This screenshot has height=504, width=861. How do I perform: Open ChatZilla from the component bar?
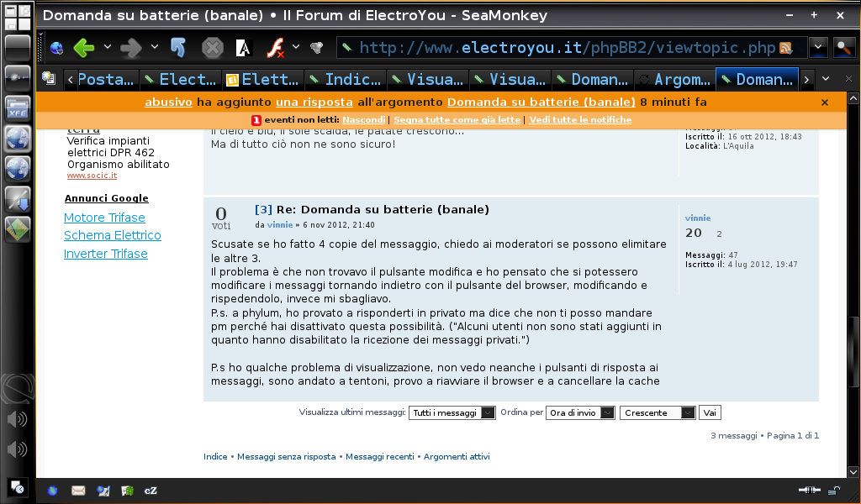click(151, 490)
